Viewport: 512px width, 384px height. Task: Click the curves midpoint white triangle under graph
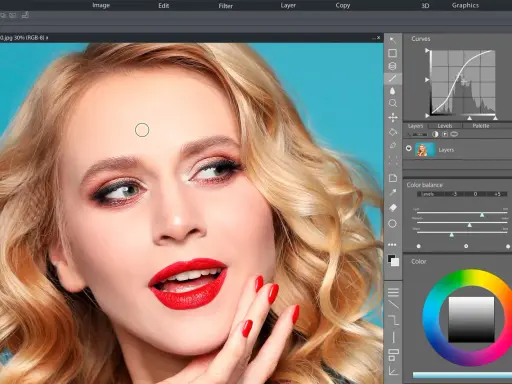tap(469, 118)
